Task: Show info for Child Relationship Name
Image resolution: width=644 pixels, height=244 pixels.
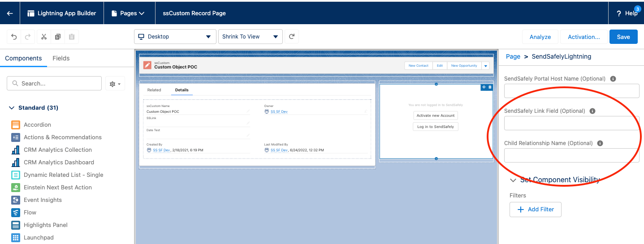Action: click(600, 143)
